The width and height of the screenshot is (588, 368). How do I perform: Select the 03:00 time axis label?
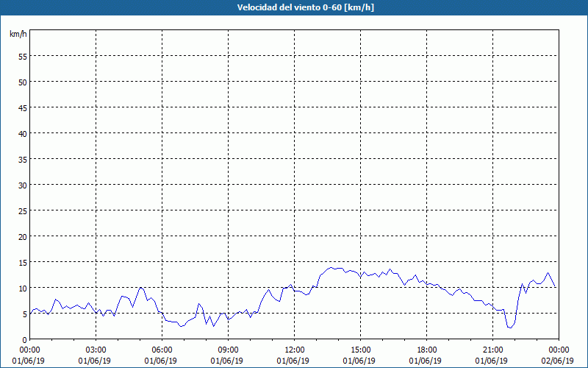tap(95, 350)
